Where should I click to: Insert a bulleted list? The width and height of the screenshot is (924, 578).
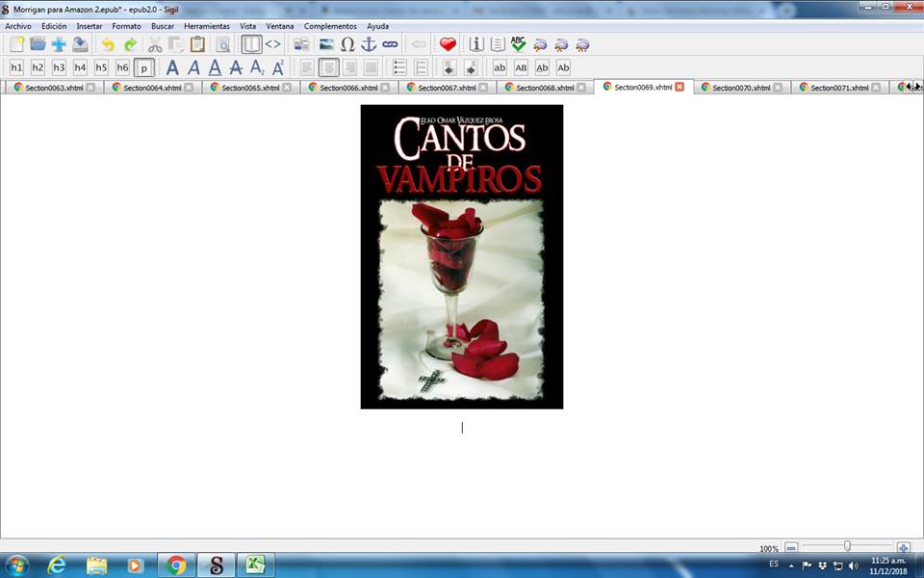[398, 67]
